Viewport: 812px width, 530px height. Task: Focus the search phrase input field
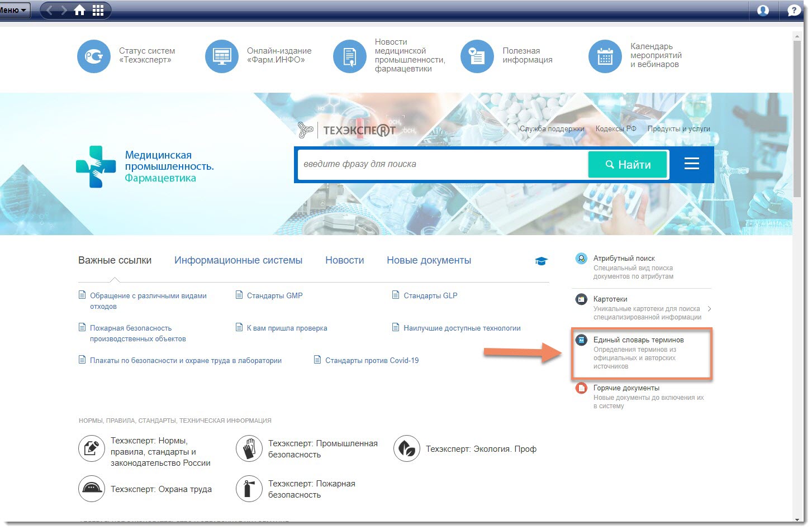(x=443, y=164)
